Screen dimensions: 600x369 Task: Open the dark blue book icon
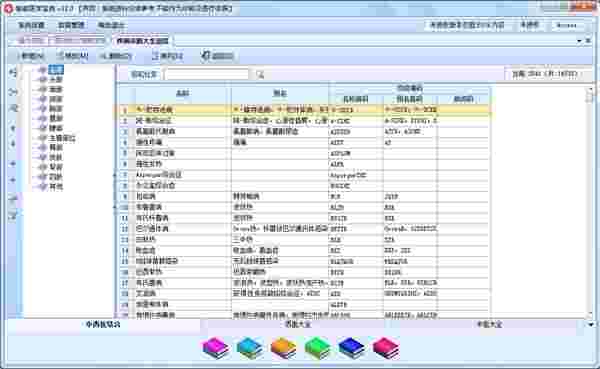tap(352, 348)
